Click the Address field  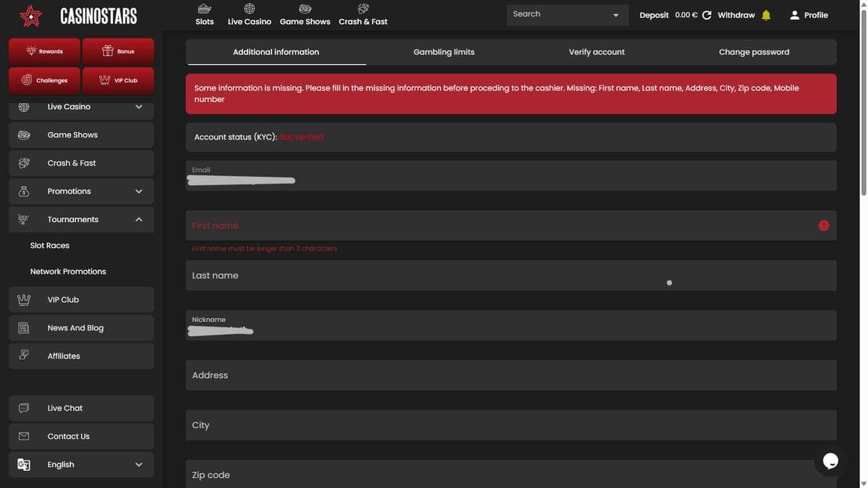pyautogui.click(x=511, y=375)
